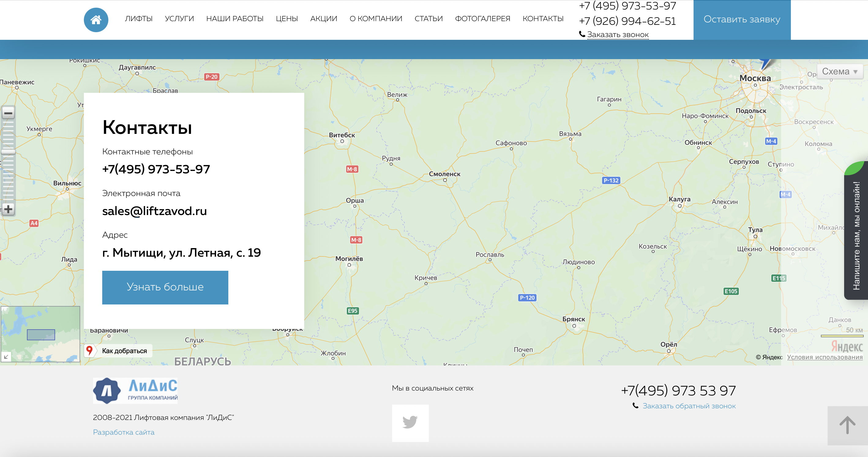
Task: Click the Вильнюс city label on map
Action: [67, 183]
